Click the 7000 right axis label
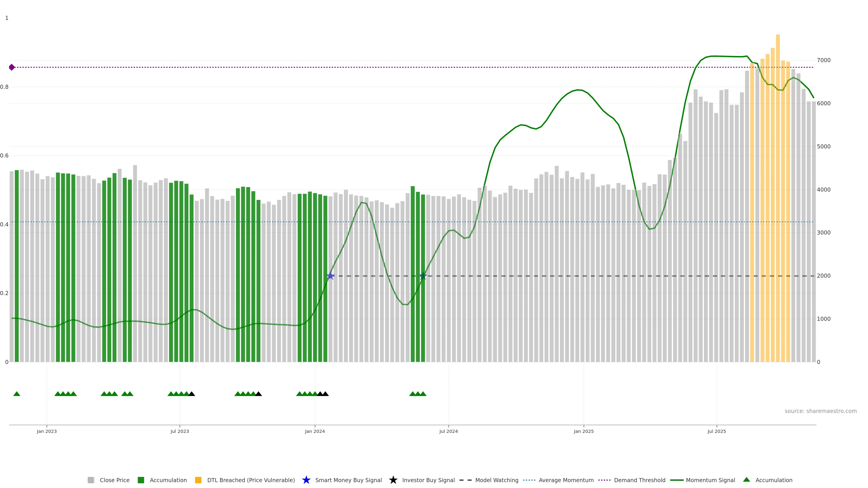Screen dimensions: 868x488 tap(823, 60)
